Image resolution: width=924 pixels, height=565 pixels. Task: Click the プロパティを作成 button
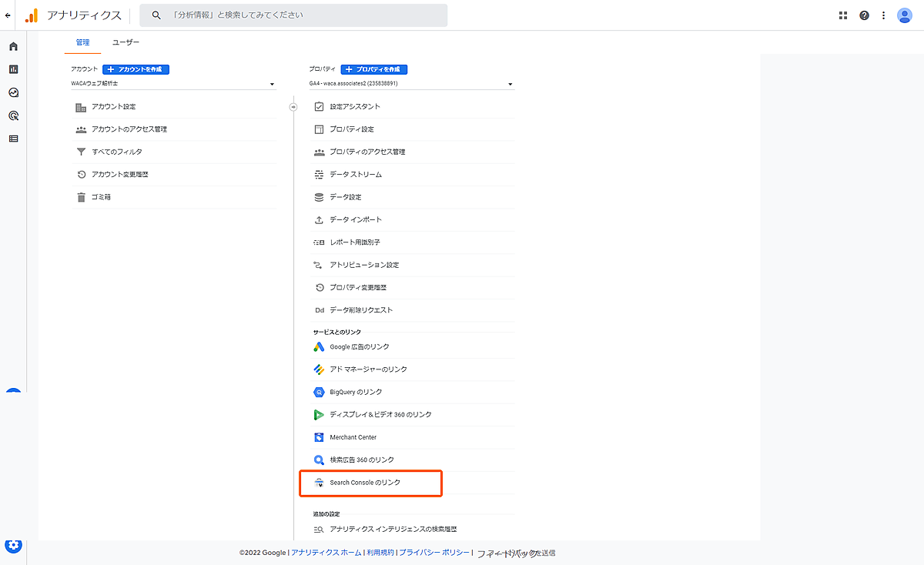point(374,69)
